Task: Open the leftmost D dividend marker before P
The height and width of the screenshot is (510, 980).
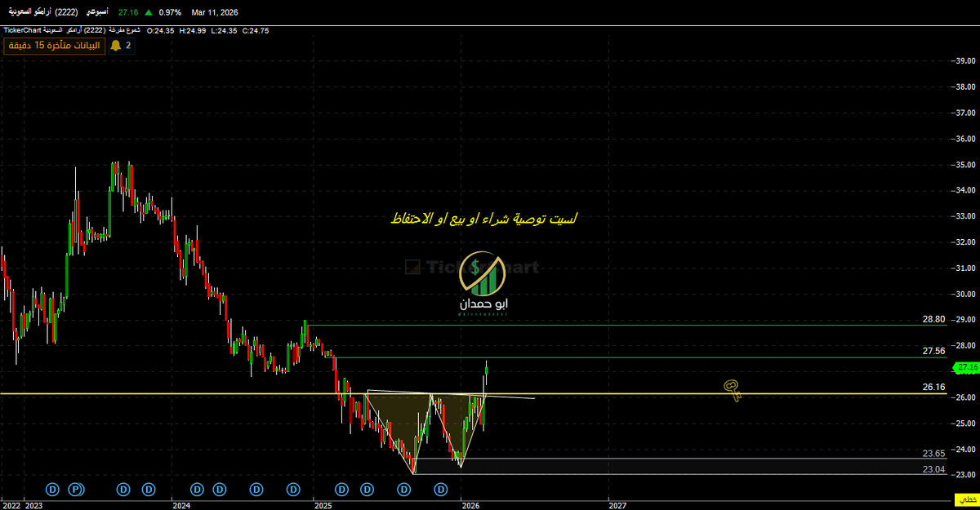Action: point(52,490)
